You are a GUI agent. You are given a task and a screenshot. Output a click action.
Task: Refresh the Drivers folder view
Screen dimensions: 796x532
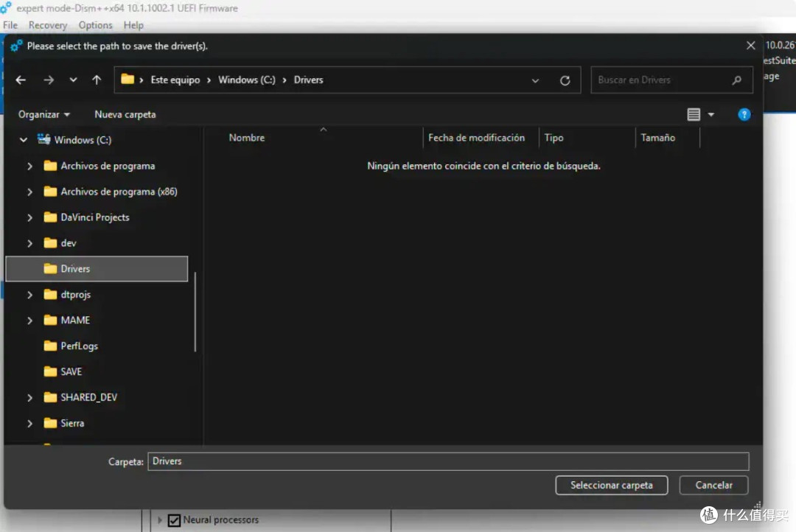click(x=565, y=80)
